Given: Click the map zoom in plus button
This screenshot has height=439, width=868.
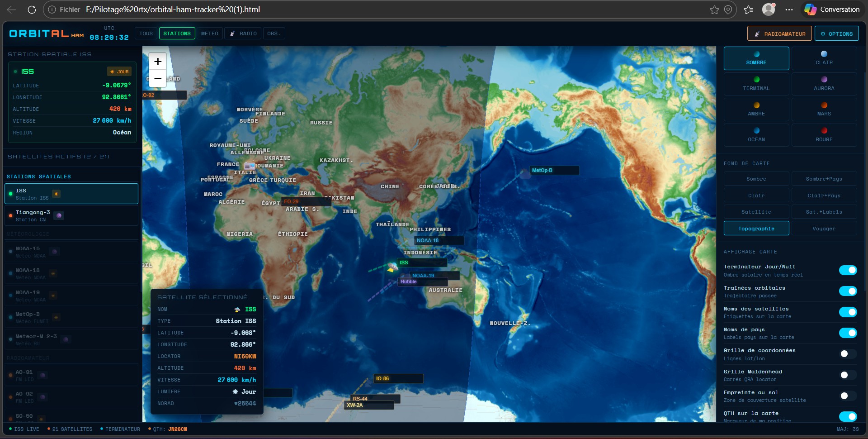Looking at the screenshot, I should [x=158, y=62].
